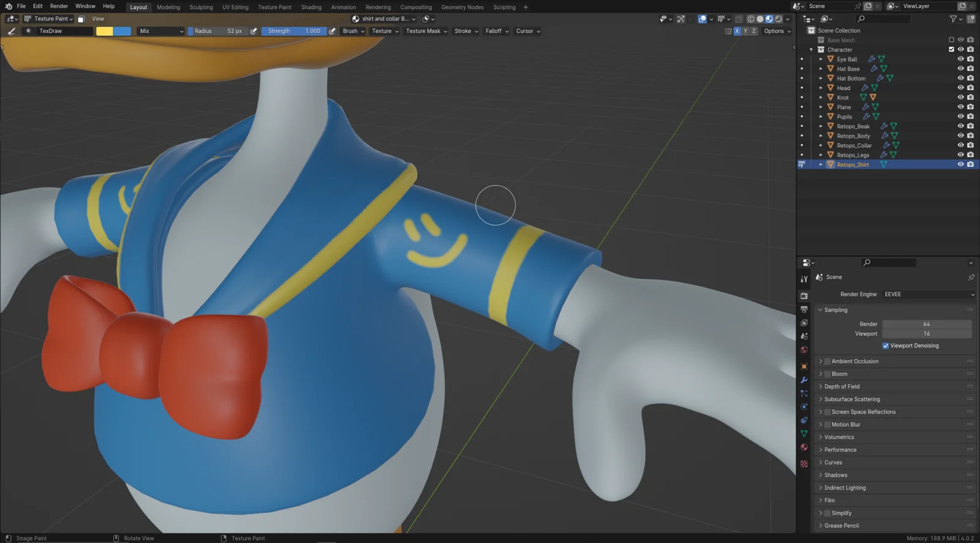Click the primary yellow color swatch
This screenshot has height=543, width=980.
pyautogui.click(x=105, y=31)
